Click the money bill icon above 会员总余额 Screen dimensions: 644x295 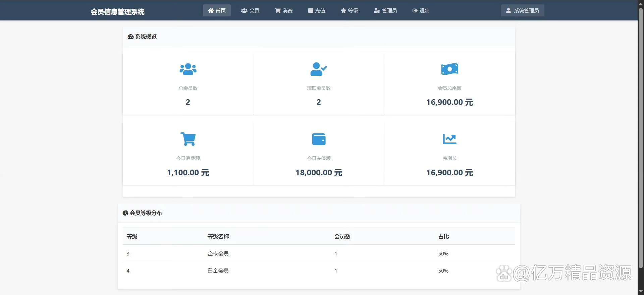pyautogui.click(x=449, y=69)
